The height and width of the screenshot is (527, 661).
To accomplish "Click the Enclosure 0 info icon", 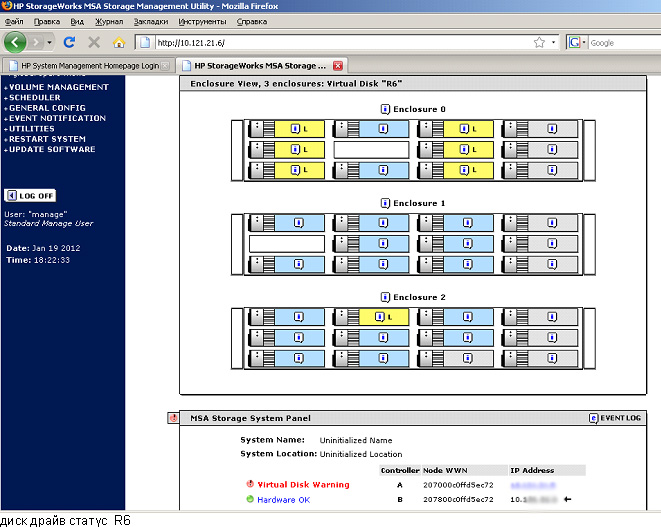I will 385,109.
